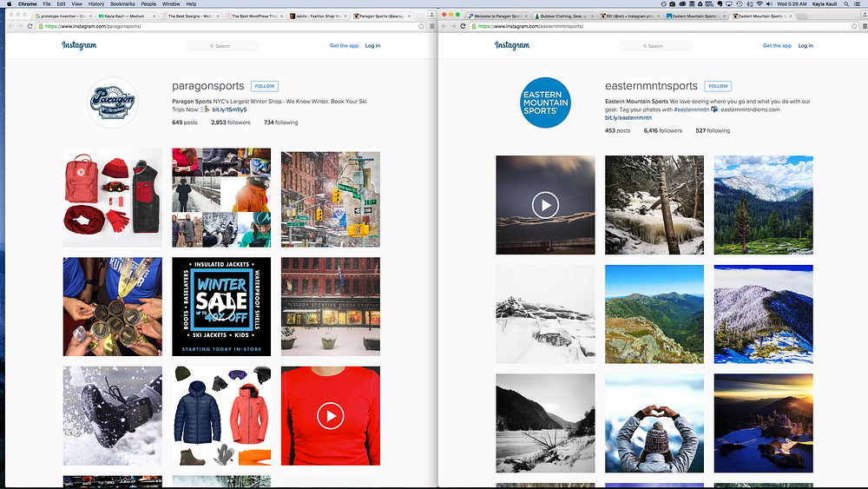Open the Chrome application menu
868x489 pixels.
27,3
